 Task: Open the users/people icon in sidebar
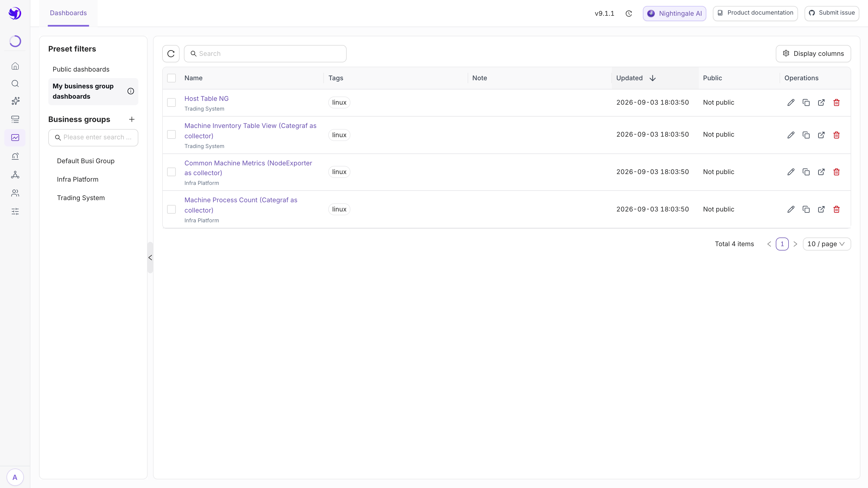click(x=15, y=193)
